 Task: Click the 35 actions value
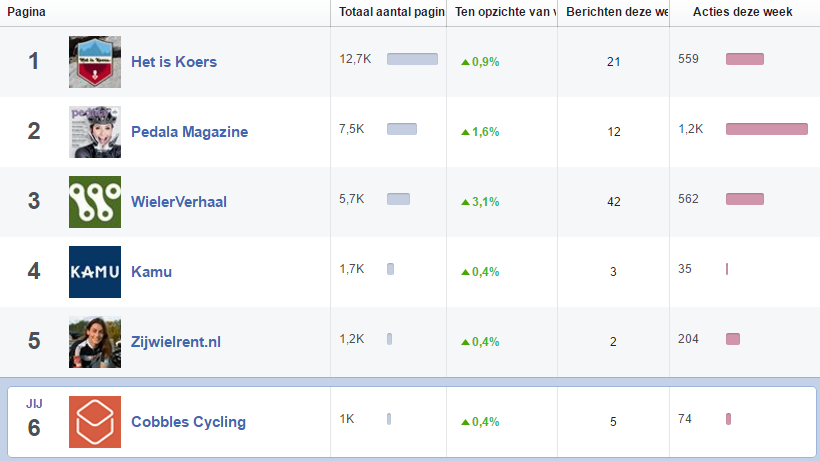(685, 269)
